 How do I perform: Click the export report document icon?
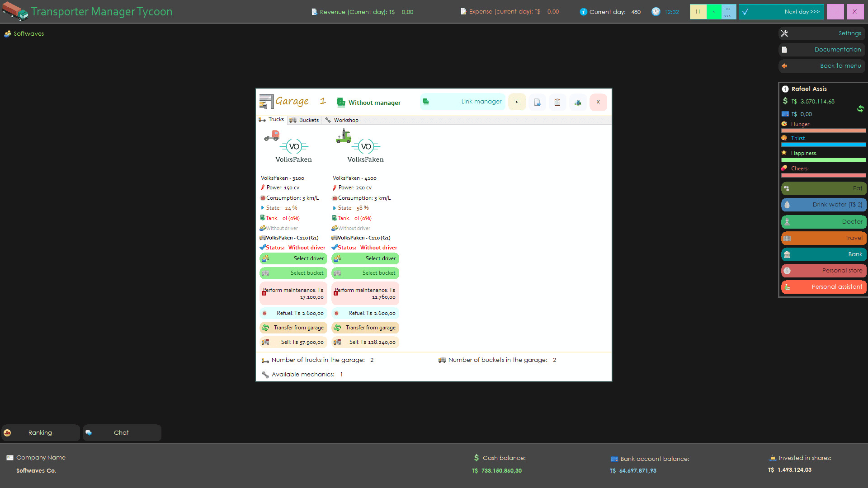tap(537, 102)
